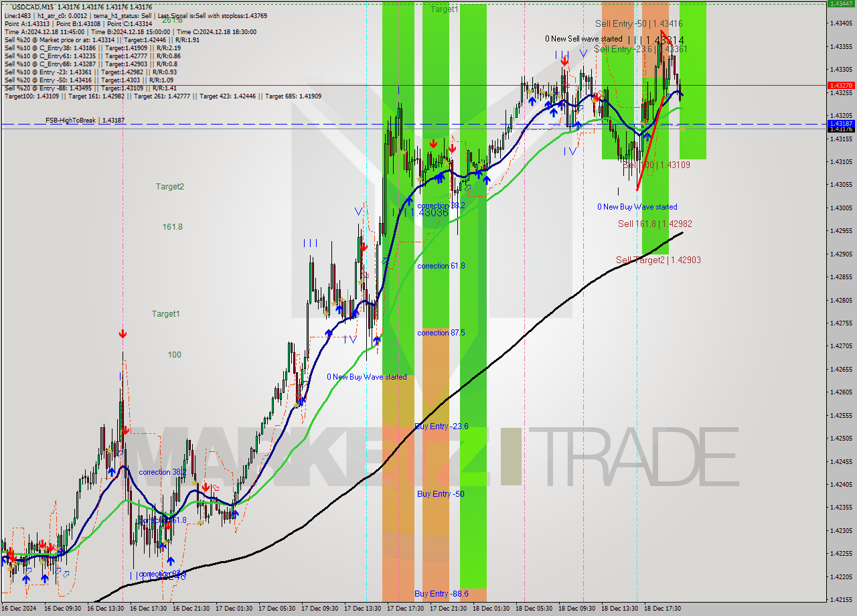Click the '16 Dec 09:30' time axis label
Image resolution: width=857 pixels, height=616 pixels.
pos(62,609)
